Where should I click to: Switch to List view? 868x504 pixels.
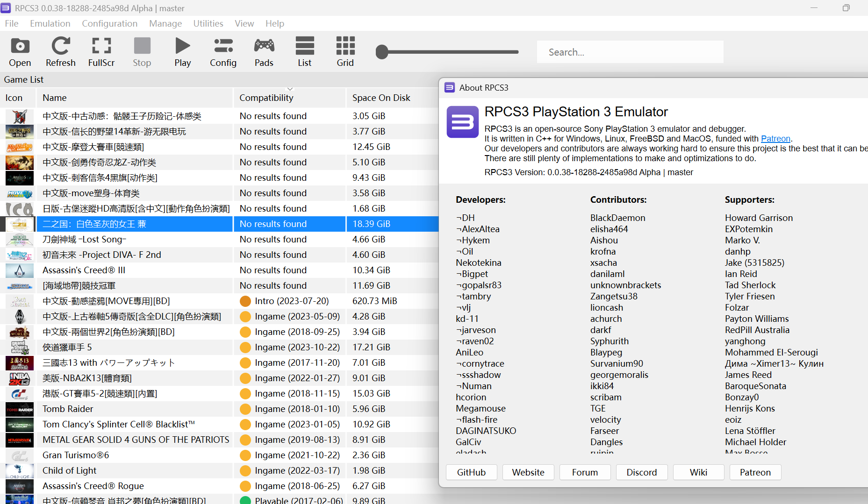click(304, 52)
